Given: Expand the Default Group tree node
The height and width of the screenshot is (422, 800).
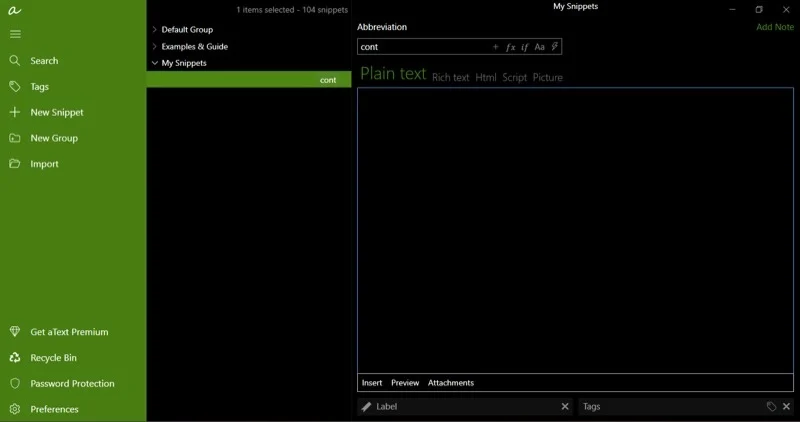Looking at the screenshot, I should pyautogui.click(x=154, y=30).
